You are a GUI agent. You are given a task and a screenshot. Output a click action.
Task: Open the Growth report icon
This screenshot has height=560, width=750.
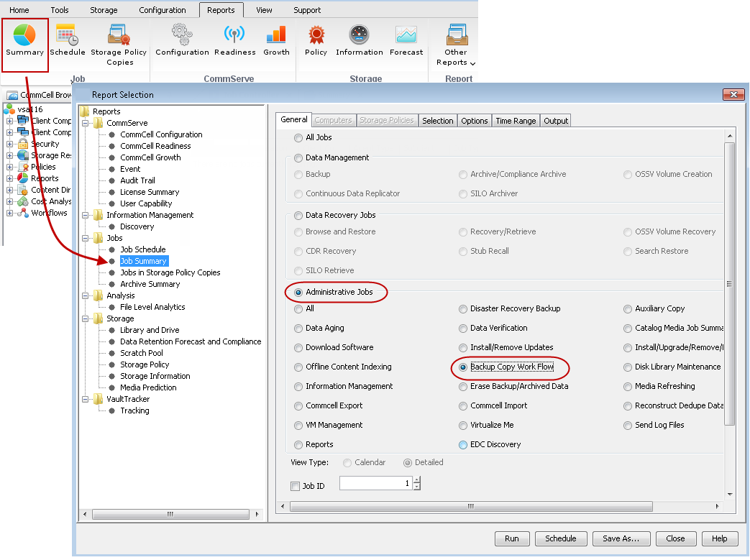click(276, 41)
